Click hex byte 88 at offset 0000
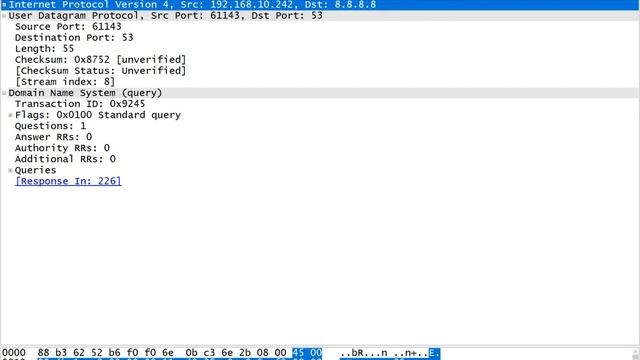 (x=43, y=353)
